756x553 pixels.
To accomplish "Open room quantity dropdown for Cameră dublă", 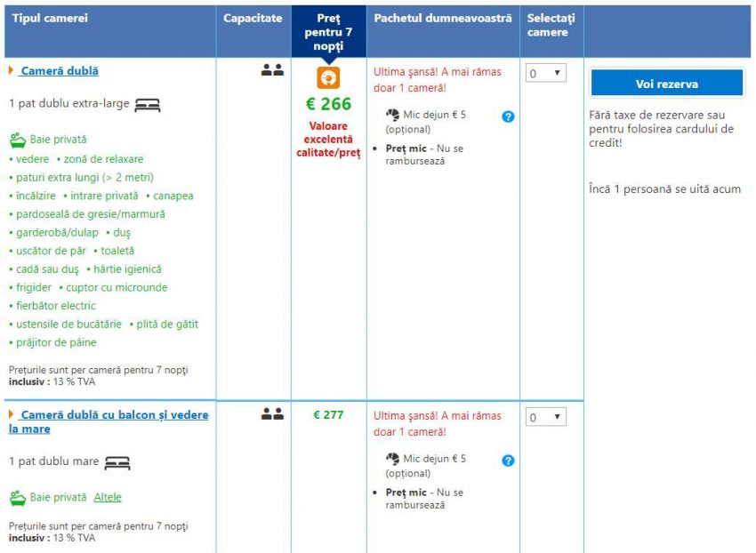I will (x=545, y=73).
